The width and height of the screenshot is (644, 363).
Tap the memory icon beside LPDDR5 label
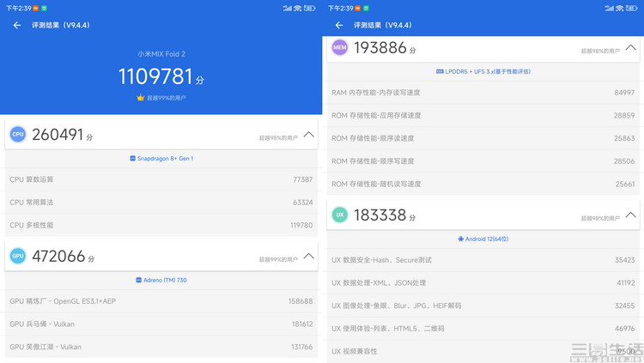(440, 71)
